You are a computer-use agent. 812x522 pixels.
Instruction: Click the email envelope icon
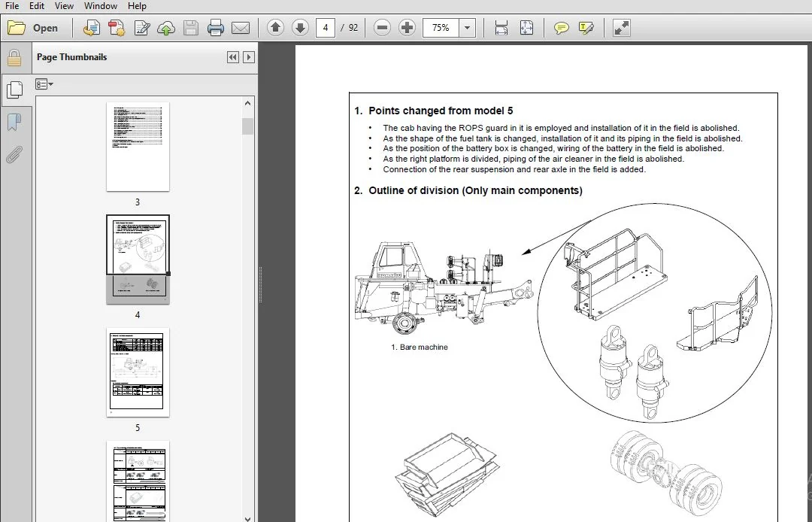[x=241, y=28]
